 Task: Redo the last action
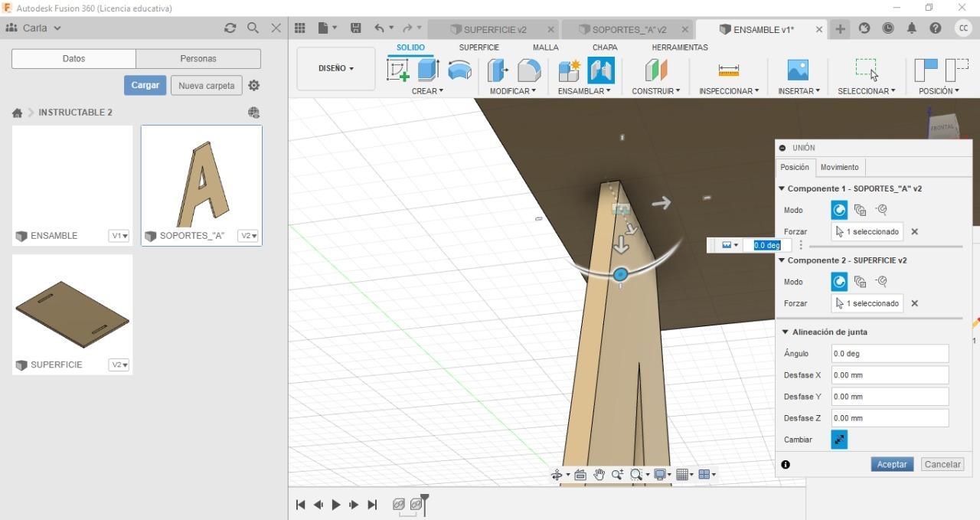408,28
